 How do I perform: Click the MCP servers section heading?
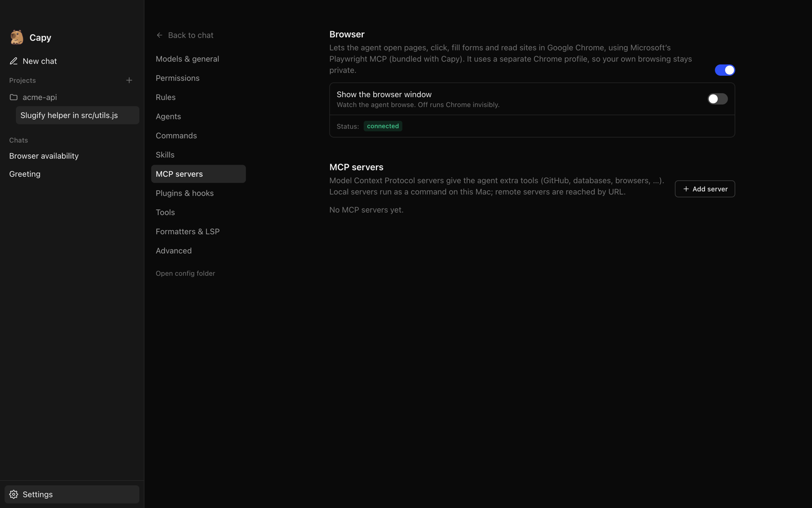[x=356, y=167]
